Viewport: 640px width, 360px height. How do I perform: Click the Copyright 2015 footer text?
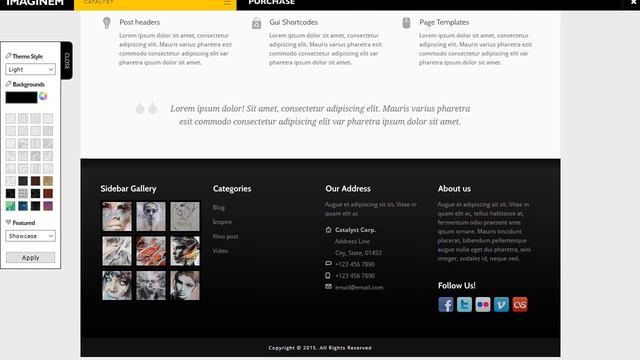(320, 348)
